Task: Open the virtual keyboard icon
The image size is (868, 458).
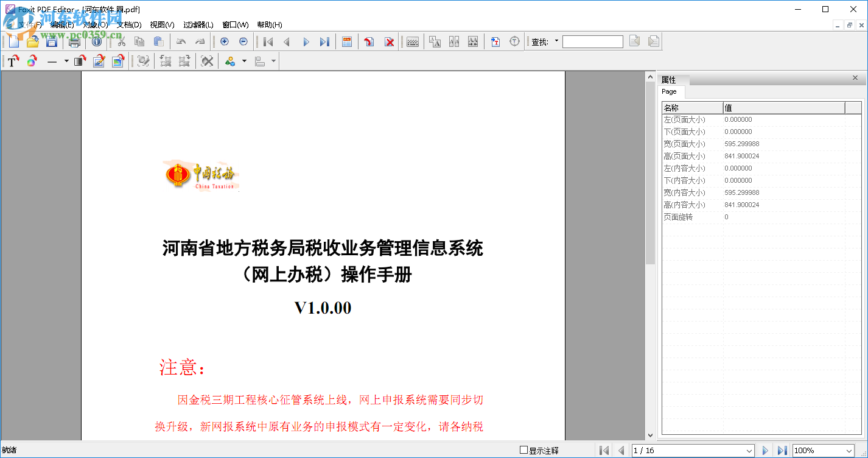Action: [x=411, y=41]
